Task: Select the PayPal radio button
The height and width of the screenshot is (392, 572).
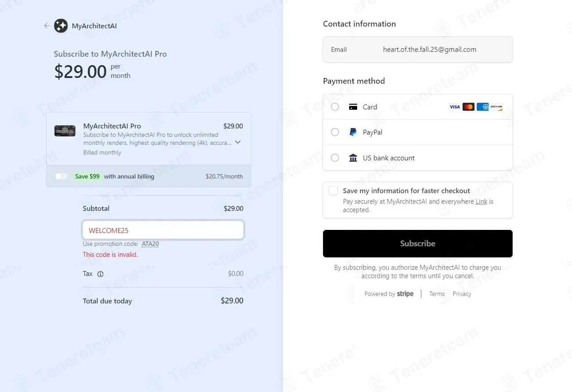Action: 335,132
